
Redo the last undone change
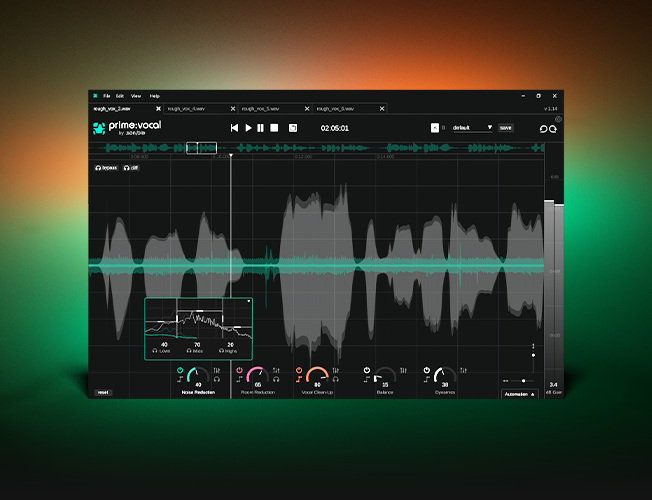click(x=553, y=129)
